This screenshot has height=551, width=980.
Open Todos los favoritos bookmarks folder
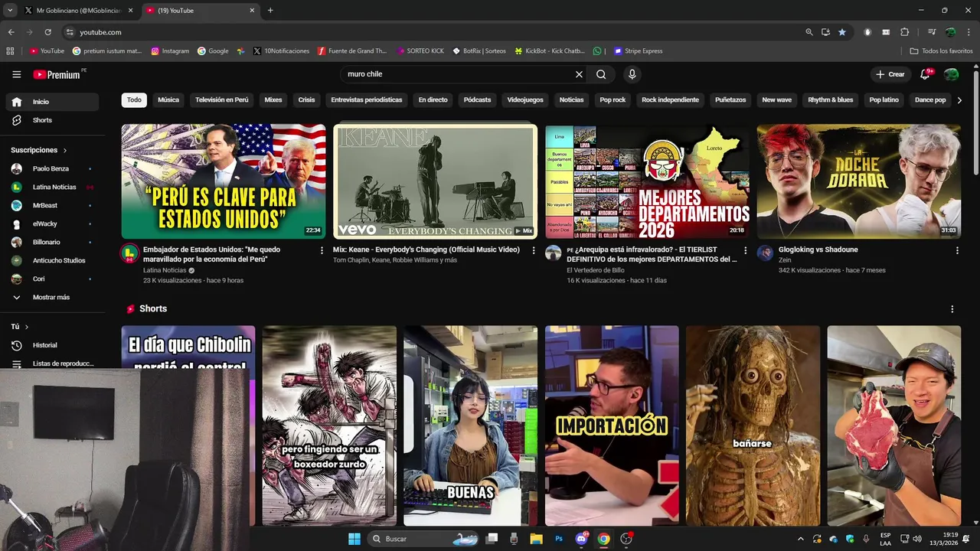(941, 51)
